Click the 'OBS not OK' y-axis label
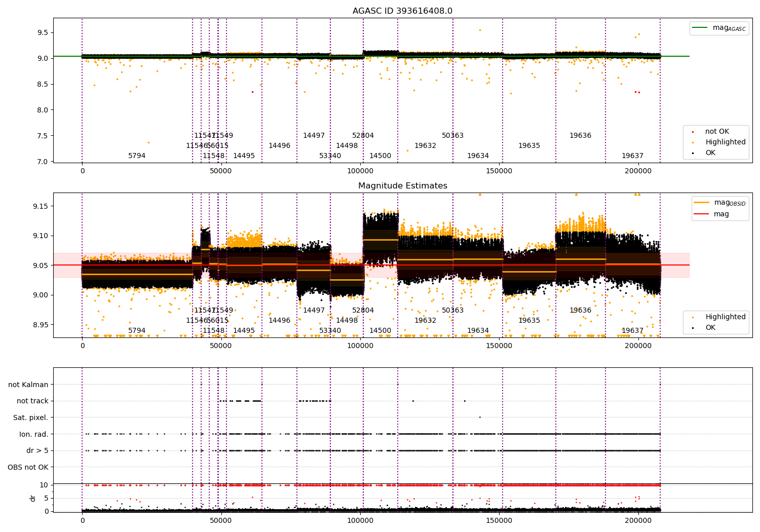 coord(28,467)
